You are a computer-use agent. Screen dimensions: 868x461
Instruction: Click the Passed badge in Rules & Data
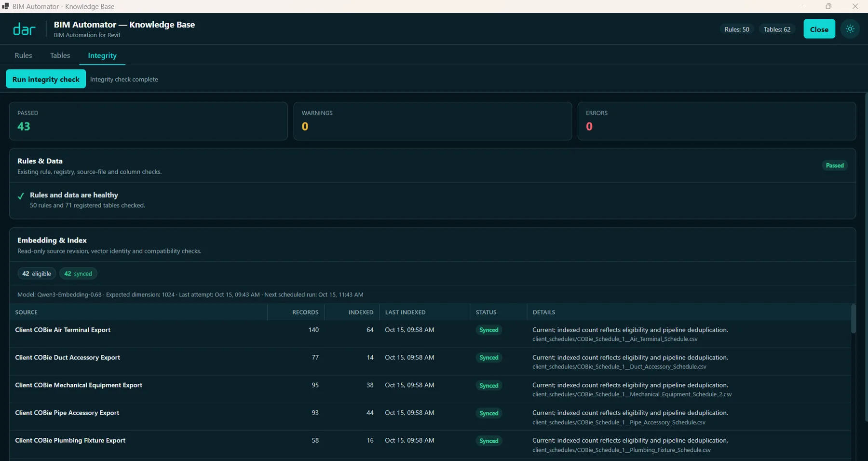(x=834, y=166)
